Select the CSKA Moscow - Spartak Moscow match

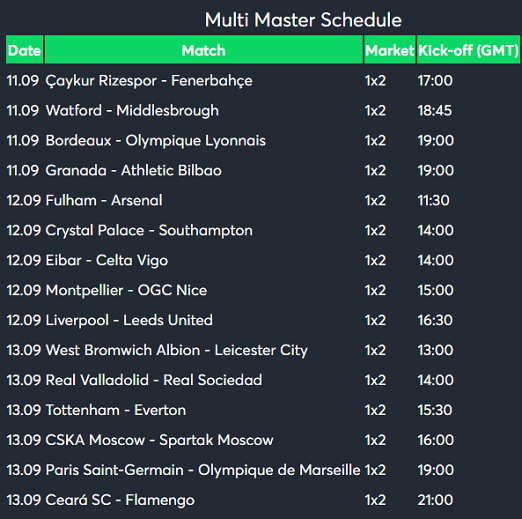(159, 440)
